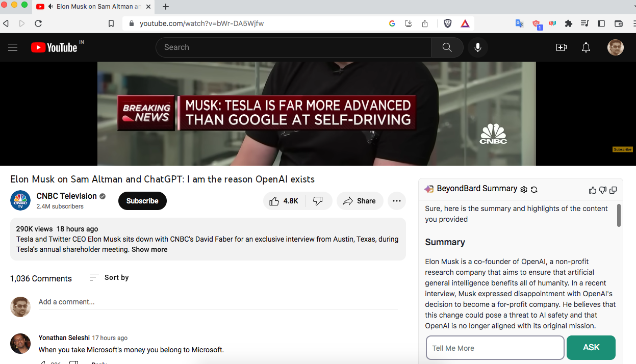Open the Create video icon
The width and height of the screenshot is (636, 364).
(x=562, y=47)
